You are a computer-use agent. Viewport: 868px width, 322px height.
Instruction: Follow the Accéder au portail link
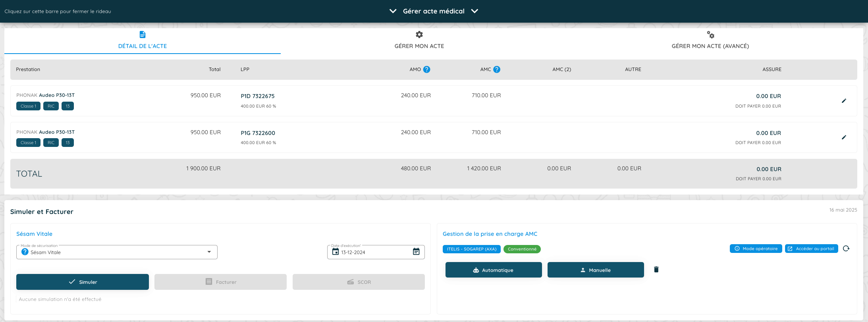click(x=811, y=249)
